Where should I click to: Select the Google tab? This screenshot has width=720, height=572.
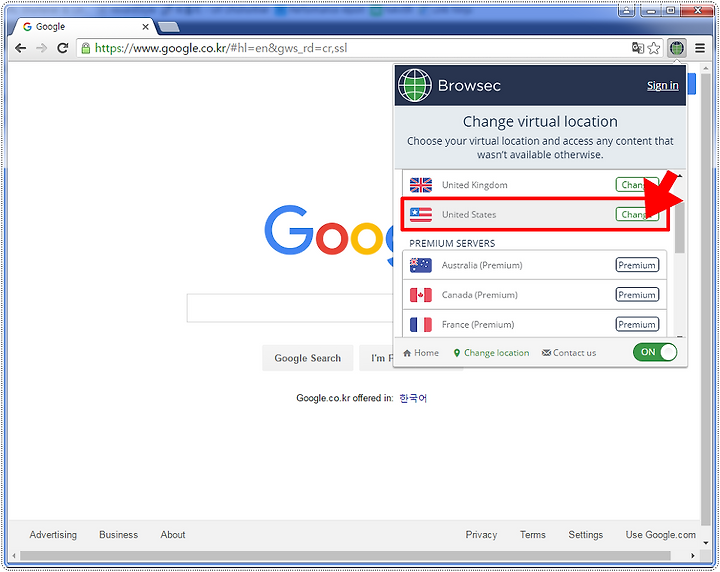point(83,27)
